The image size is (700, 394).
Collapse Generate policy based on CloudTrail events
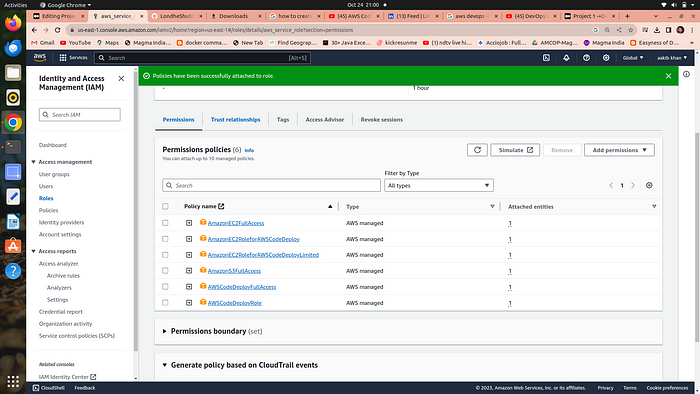pyautogui.click(x=164, y=365)
